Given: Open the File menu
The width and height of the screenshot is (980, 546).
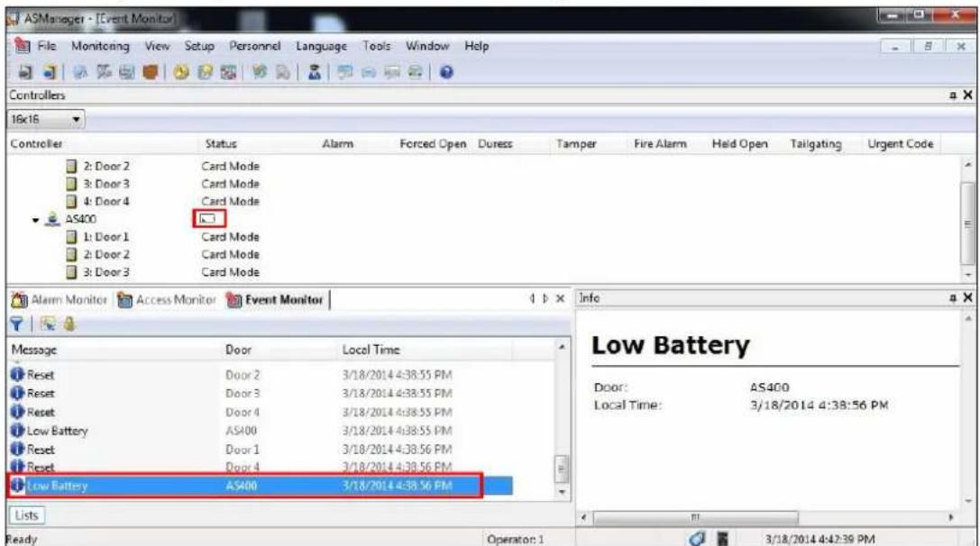Looking at the screenshot, I should (x=46, y=46).
